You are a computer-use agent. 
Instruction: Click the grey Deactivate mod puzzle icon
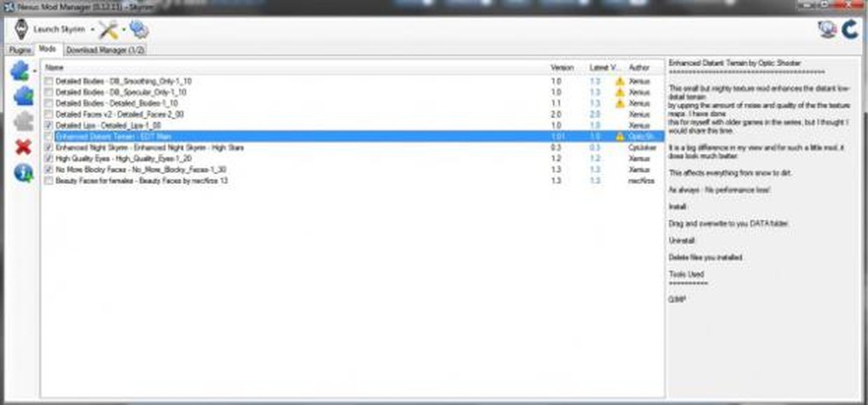coord(23,121)
